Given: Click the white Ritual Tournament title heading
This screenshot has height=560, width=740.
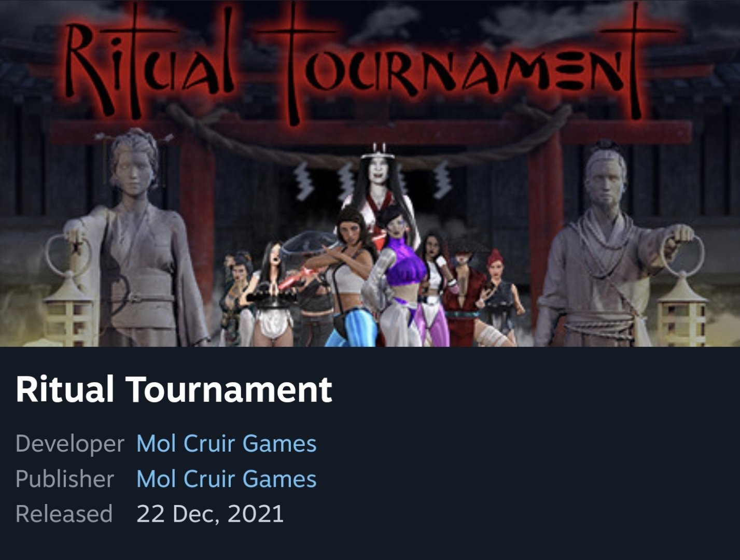Looking at the screenshot, I should pos(174,389).
